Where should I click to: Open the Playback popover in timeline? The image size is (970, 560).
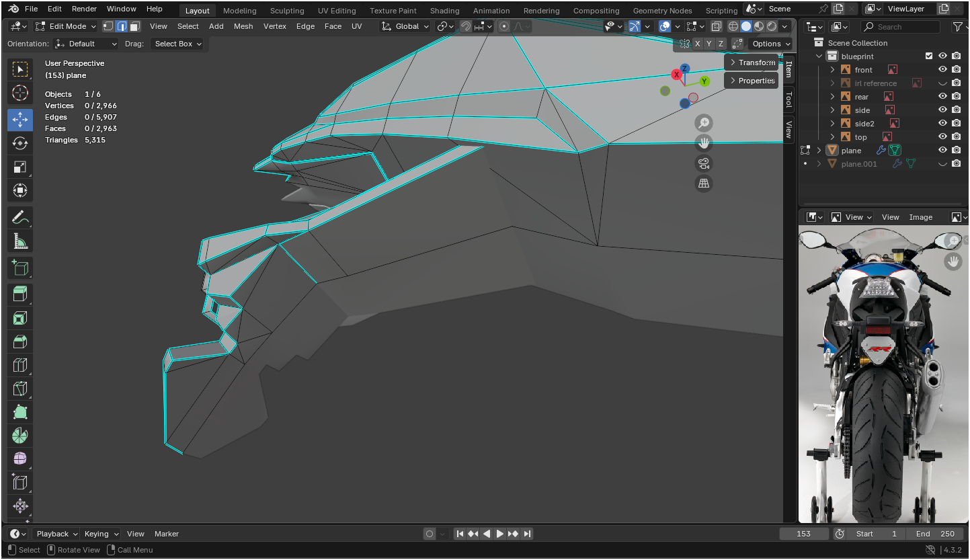[x=57, y=534]
